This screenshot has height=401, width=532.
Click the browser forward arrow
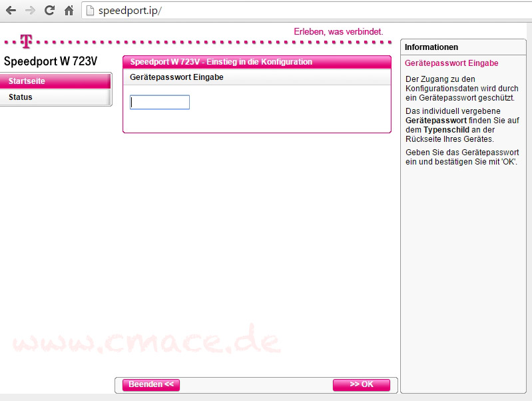click(x=30, y=11)
